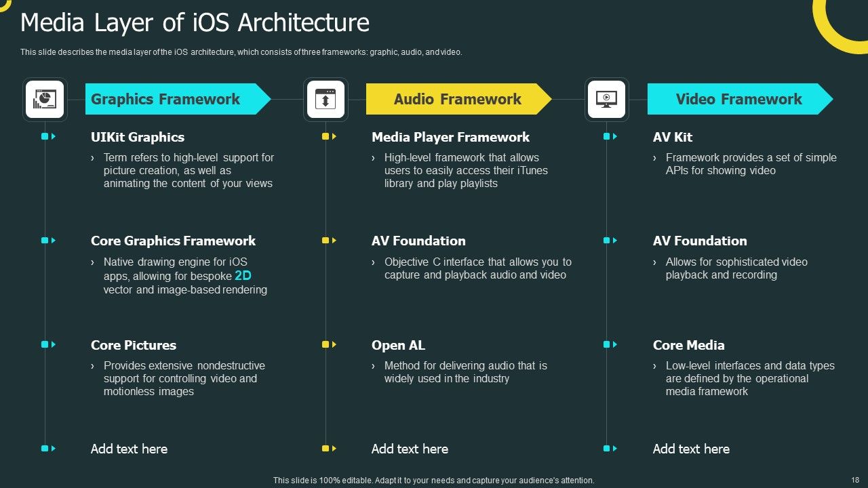Screen dimensions: 868x488
Task: Click the slide is 100% editable footer note
Action: coord(433,480)
